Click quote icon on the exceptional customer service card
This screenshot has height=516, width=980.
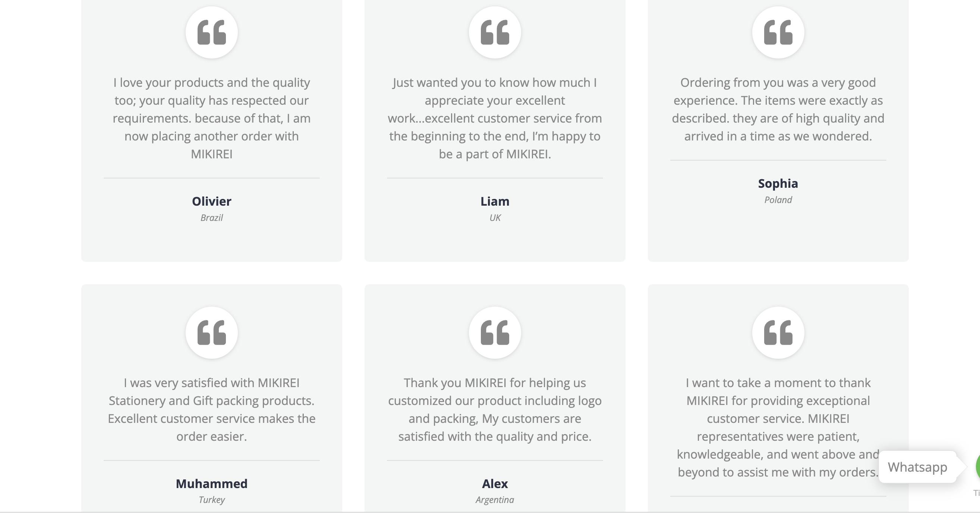778,333
